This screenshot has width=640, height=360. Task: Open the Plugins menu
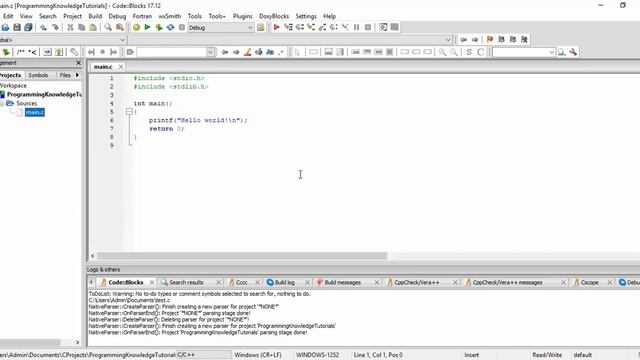(x=242, y=16)
